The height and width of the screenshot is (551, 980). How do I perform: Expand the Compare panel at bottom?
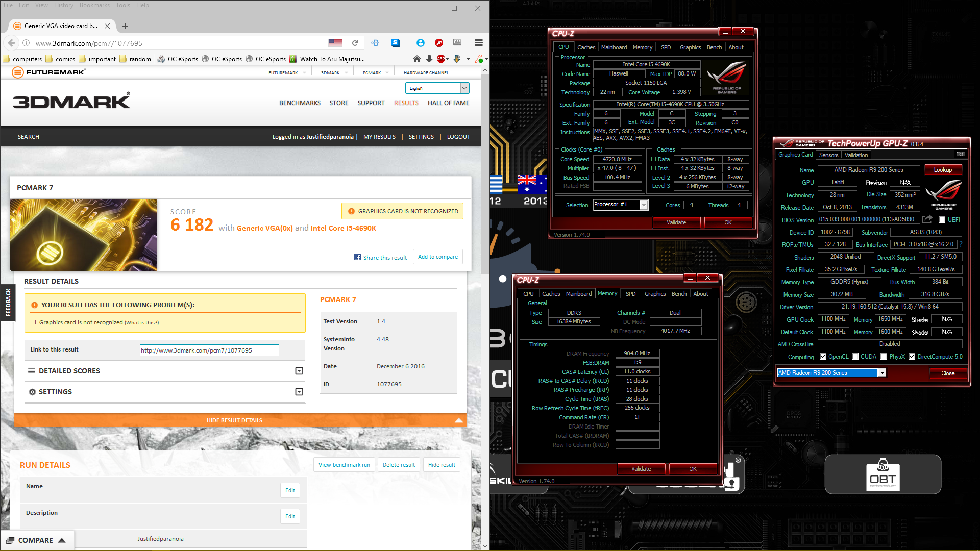click(x=37, y=540)
